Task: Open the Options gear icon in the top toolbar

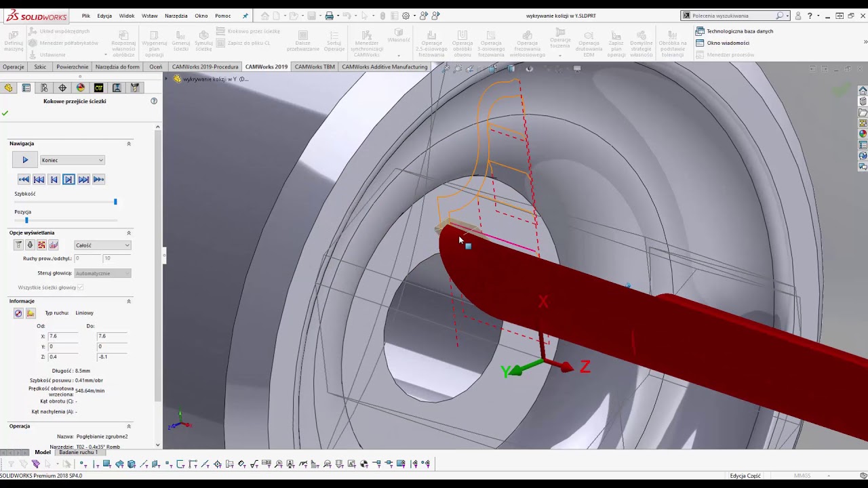Action: (406, 16)
